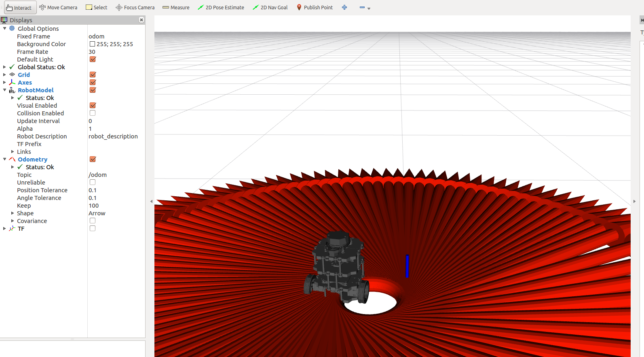
Task: Choose the Select tool
Action: (x=97, y=8)
